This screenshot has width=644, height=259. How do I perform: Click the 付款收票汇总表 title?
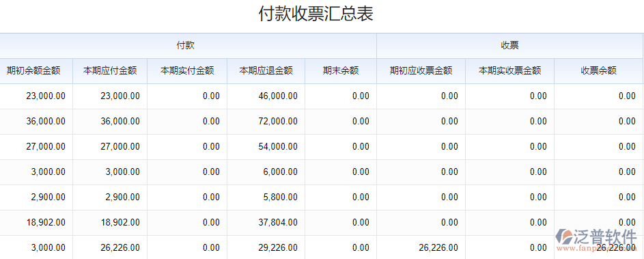(x=316, y=14)
